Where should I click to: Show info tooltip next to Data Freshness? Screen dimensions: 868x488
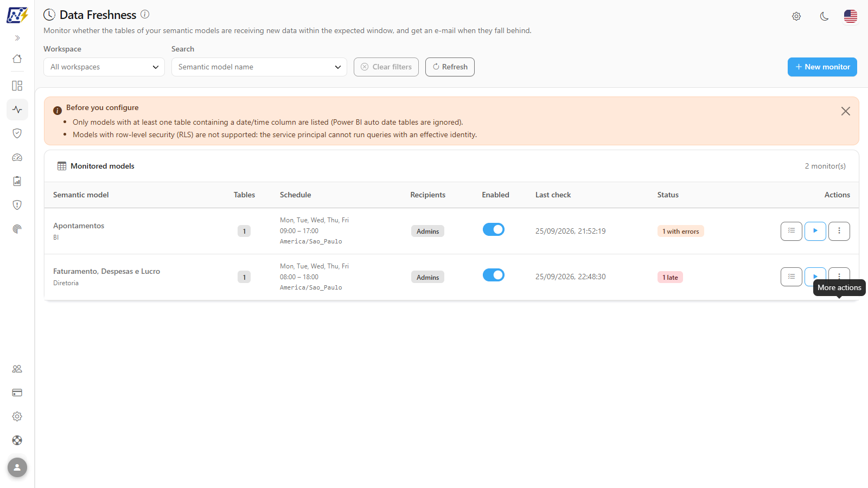click(x=145, y=14)
